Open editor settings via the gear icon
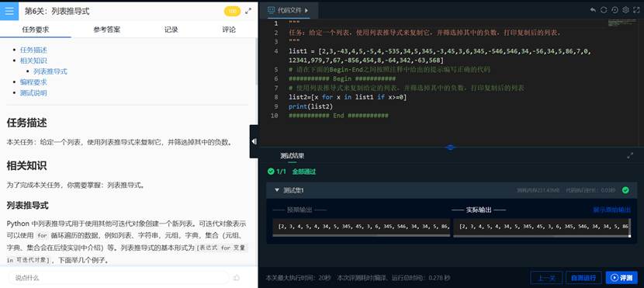 coord(625,10)
